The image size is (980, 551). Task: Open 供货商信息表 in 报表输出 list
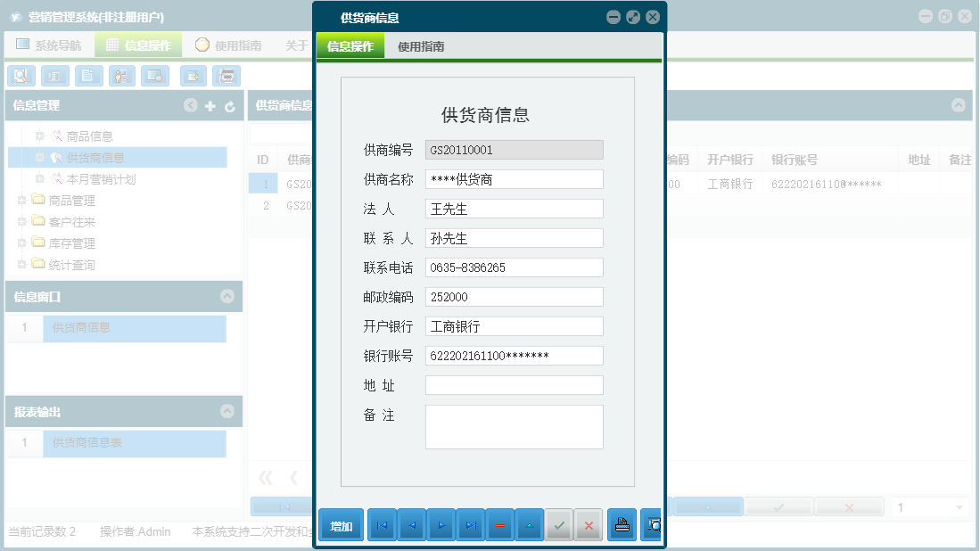[135, 443]
